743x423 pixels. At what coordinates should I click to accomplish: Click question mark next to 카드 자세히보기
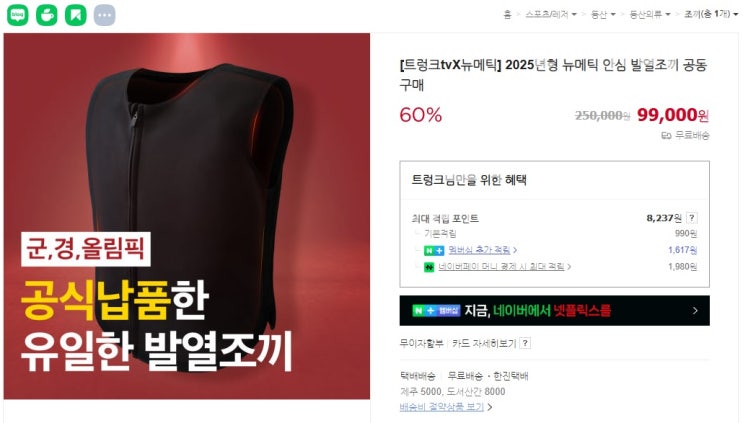(x=525, y=343)
